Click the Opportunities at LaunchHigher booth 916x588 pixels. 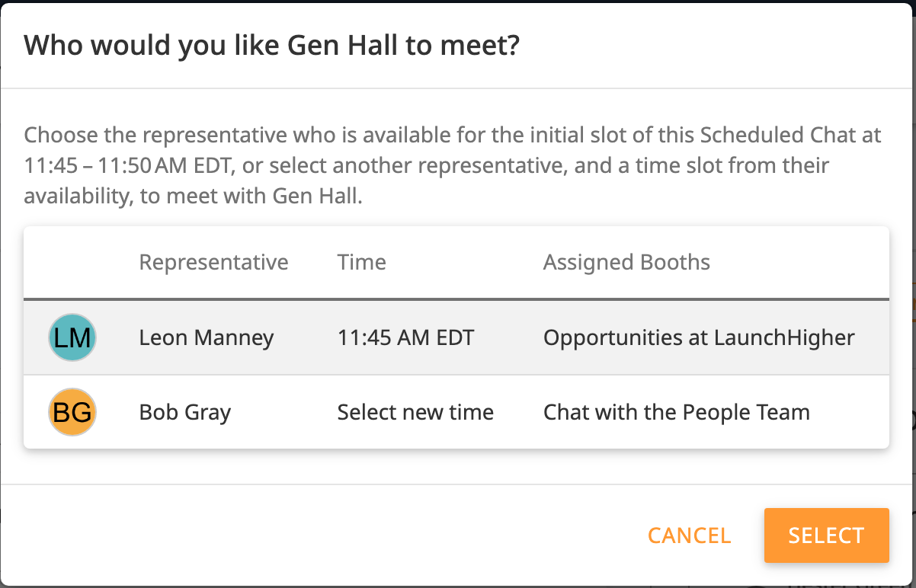coord(699,337)
